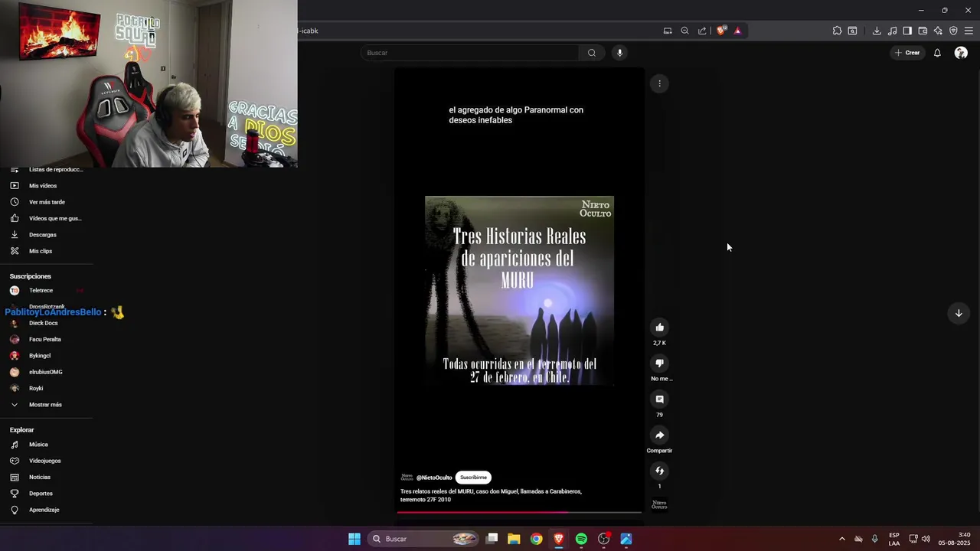Open the @NietoOculto channel link
Viewport: 980px width, 551px height.
(x=434, y=478)
